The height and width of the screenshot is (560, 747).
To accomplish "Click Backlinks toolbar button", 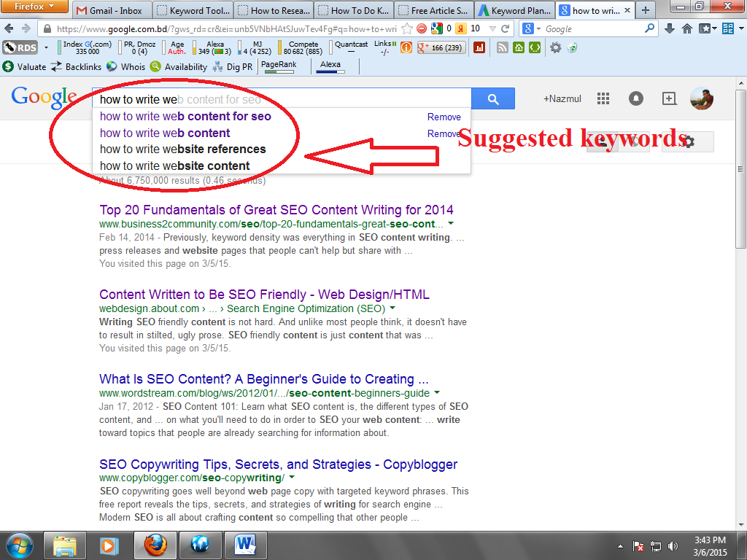I will [76, 66].
